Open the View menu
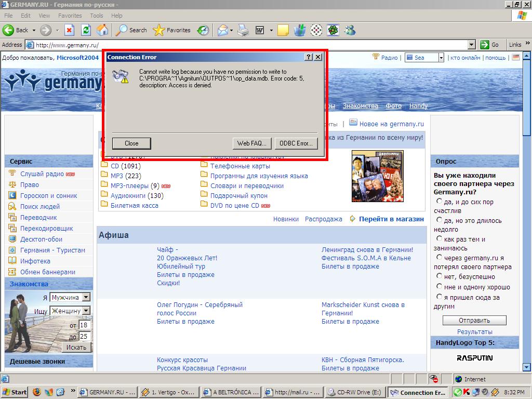 tap(44, 16)
